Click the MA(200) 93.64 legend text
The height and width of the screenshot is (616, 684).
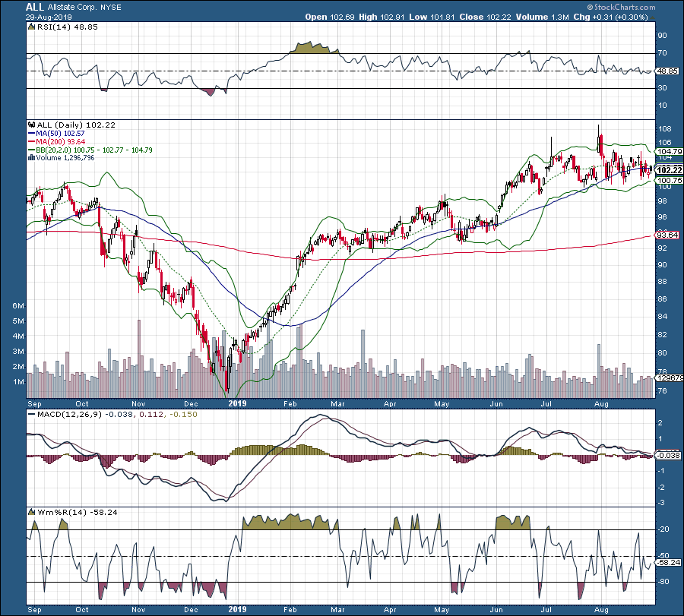coord(61,142)
